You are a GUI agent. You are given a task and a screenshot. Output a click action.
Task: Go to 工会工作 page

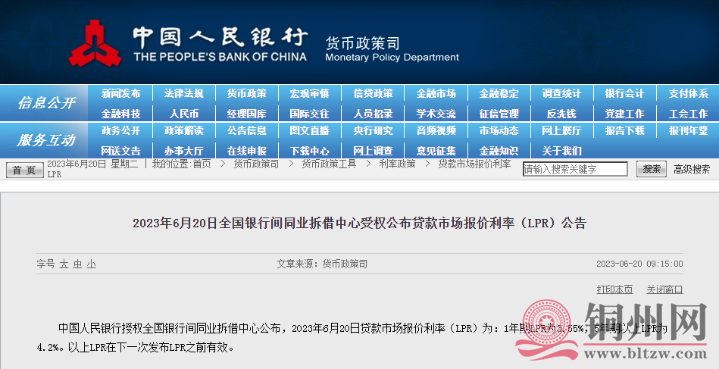[688, 113]
